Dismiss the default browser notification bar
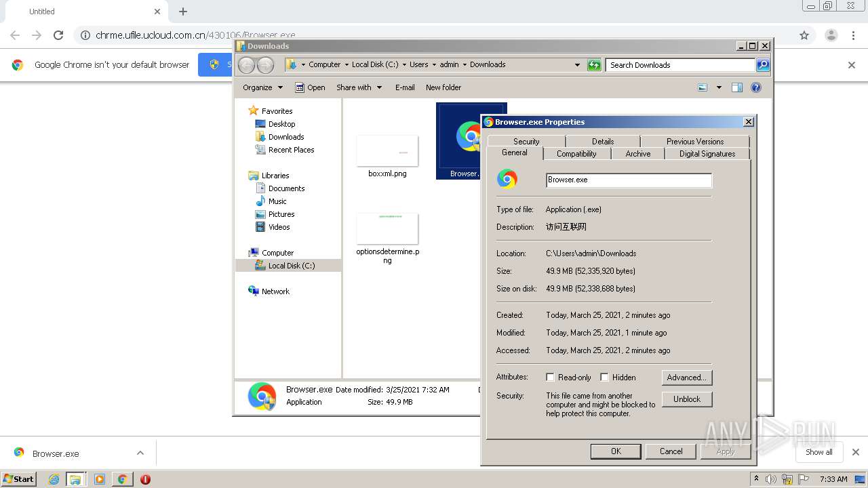This screenshot has width=868, height=488. pos(852,65)
